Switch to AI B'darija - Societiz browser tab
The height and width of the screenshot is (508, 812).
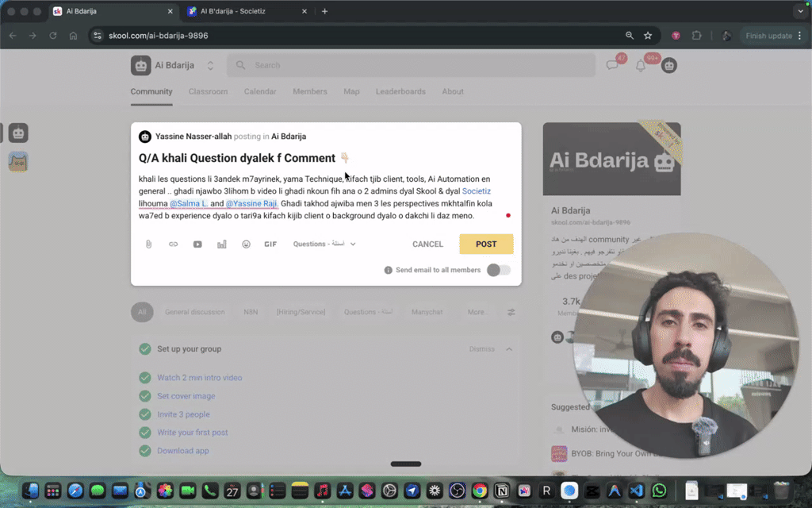(x=247, y=11)
